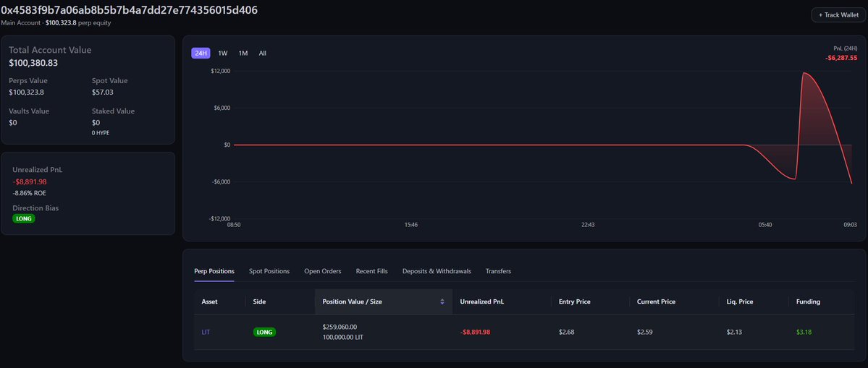The height and width of the screenshot is (368, 868).
Task: Switch chart to 1W range
Action: [222, 53]
